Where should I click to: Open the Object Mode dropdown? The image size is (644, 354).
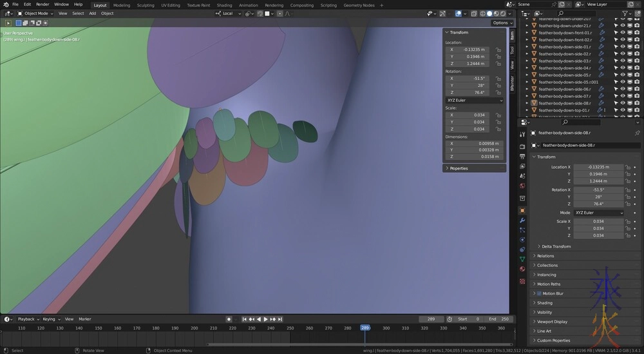[36, 13]
